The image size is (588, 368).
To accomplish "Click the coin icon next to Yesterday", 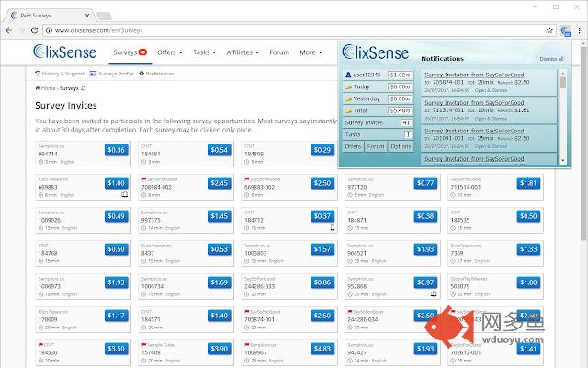I will [x=348, y=98].
